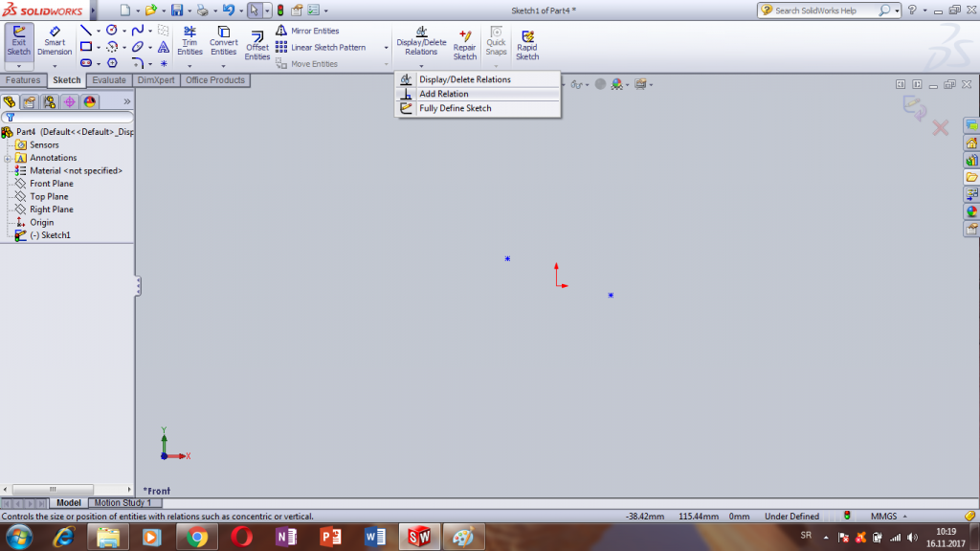The image size is (980, 551).
Task: Open the Appearances task pane
Action: (971, 211)
